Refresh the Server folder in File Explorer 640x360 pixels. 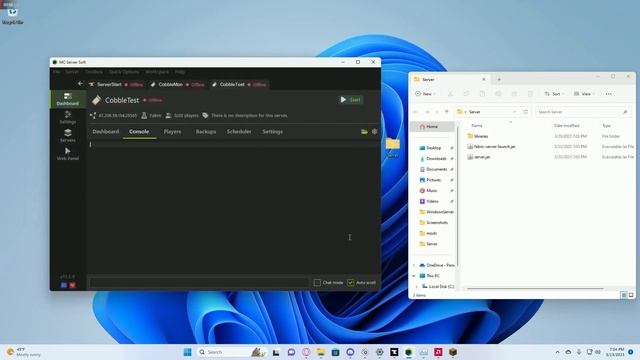coord(526,112)
